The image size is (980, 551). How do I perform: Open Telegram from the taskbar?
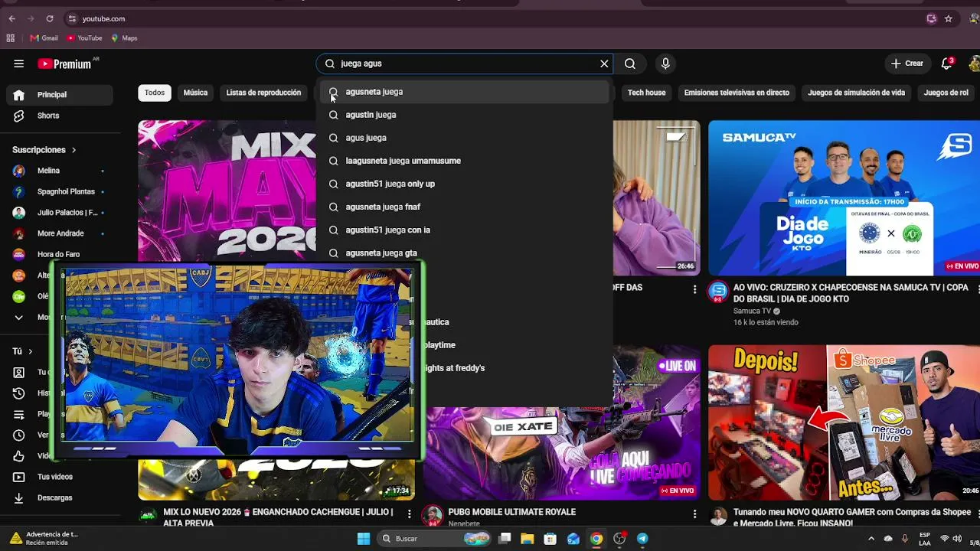point(642,539)
